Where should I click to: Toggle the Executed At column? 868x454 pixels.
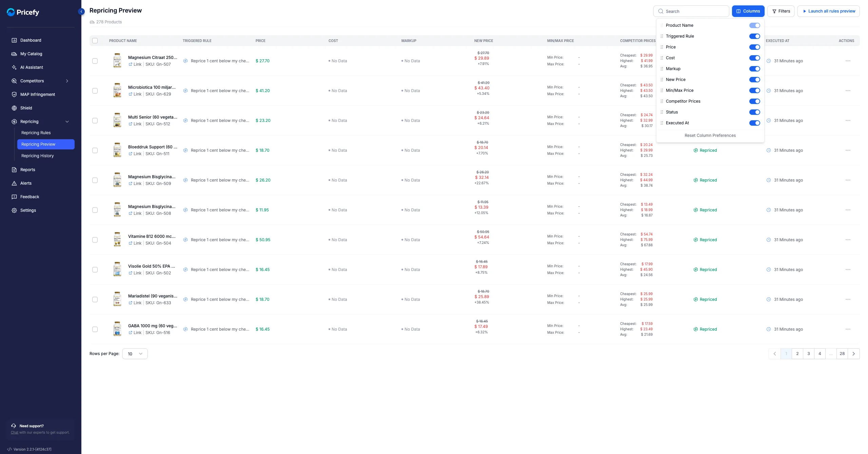point(754,123)
